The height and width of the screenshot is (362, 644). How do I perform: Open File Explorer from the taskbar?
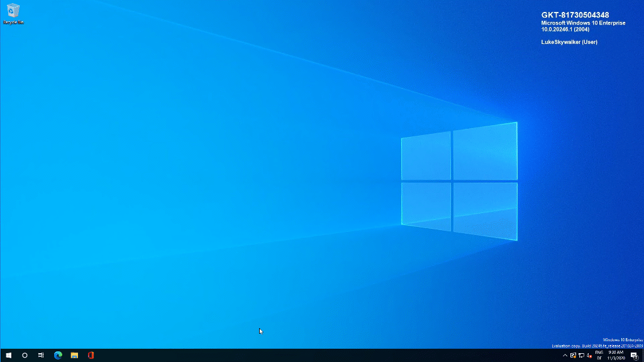tap(74, 355)
